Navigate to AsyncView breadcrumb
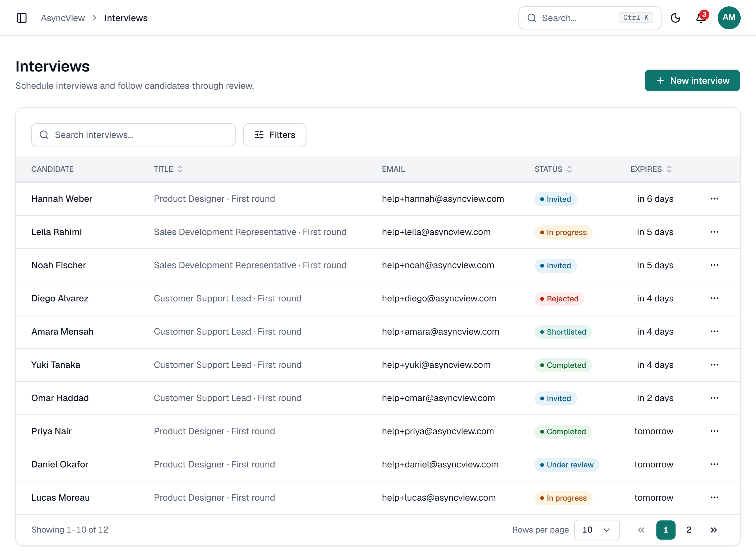Viewport: 756px width, 553px height. 63,18
